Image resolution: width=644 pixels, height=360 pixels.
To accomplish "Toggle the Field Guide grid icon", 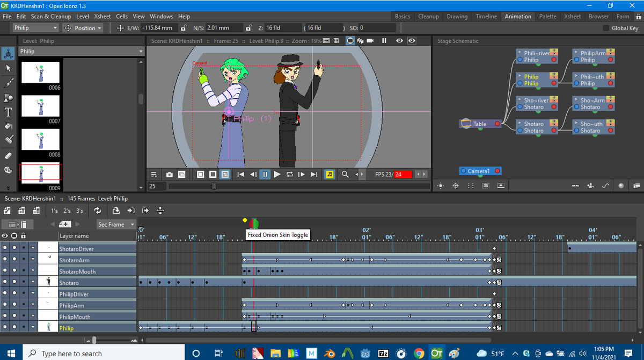I will point(336,41).
